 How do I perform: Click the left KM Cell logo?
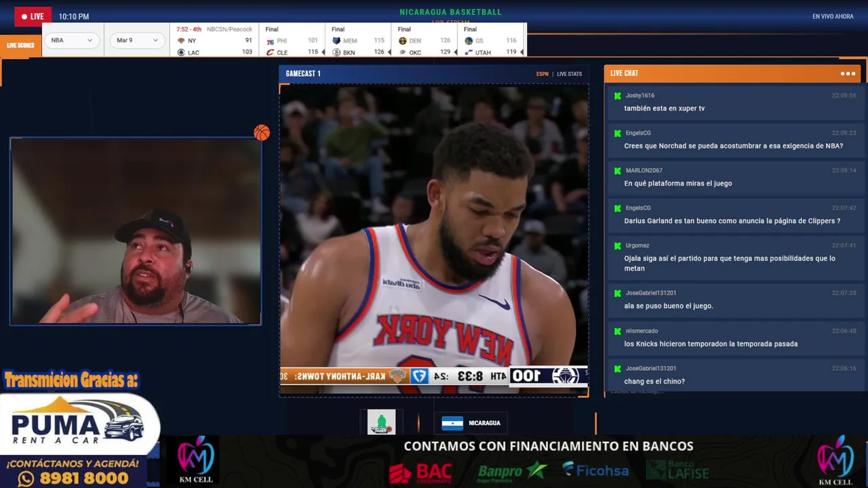click(x=195, y=459)
